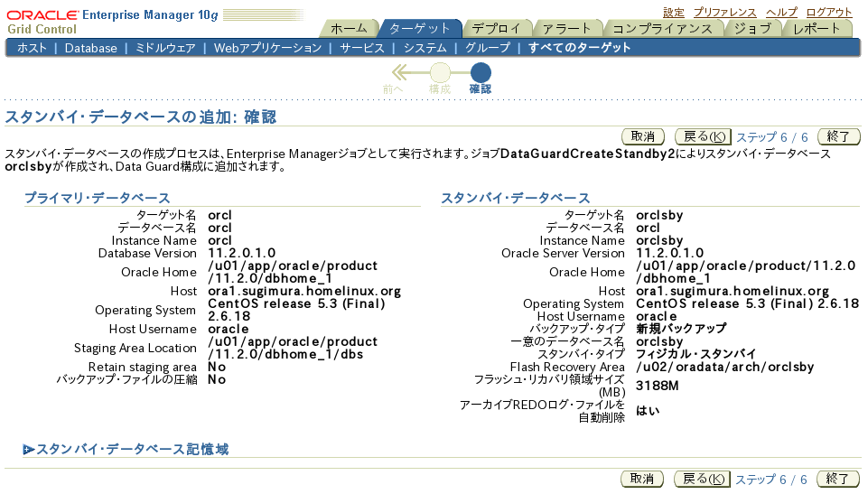Screen dimensions: 868x494
Task: Click the top 取消 button
Action: pyautogui.click(x=643, y=136)
